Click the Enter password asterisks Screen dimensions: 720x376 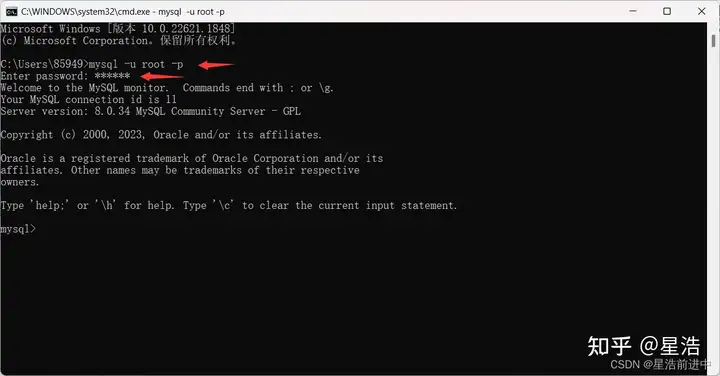[112, 76]
